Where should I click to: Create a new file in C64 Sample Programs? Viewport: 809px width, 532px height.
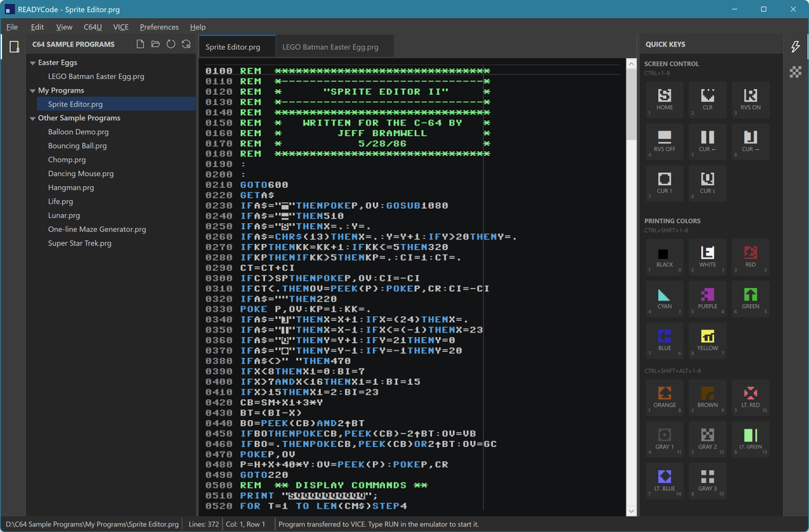pos(140,45)
